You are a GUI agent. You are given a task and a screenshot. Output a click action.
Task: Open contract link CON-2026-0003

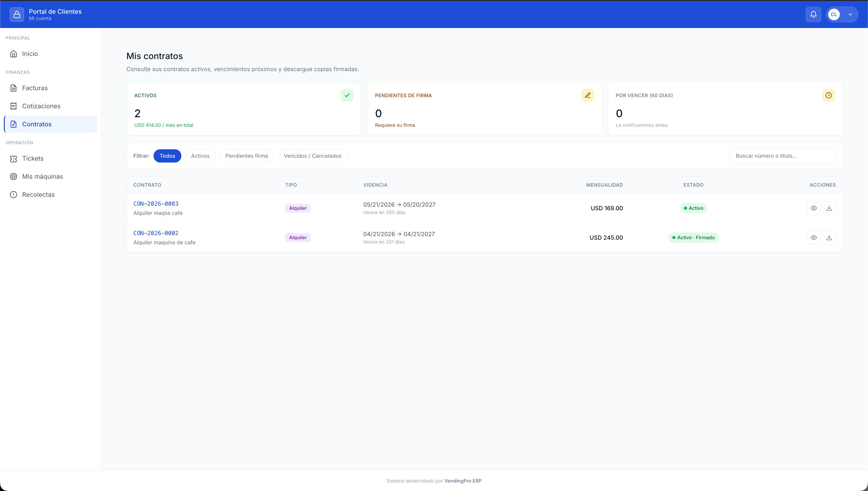point(156,204)
